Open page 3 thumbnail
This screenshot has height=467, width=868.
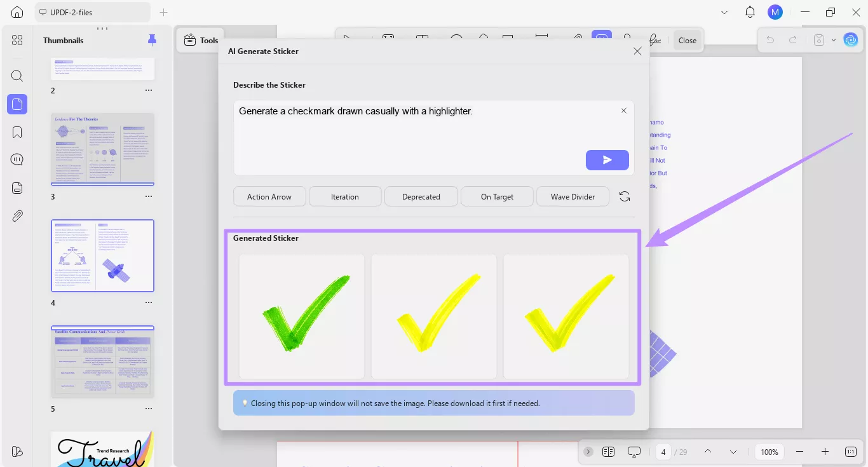coord(102,149)
